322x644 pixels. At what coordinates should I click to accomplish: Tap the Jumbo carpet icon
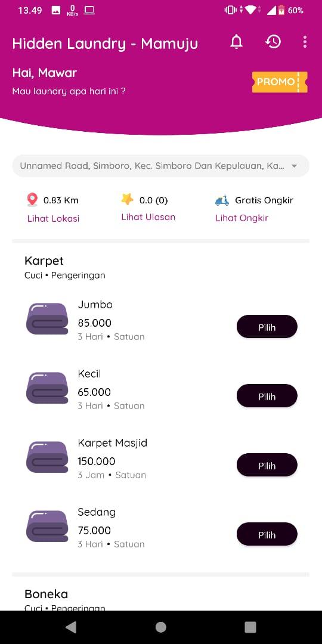tap(47, 318)
